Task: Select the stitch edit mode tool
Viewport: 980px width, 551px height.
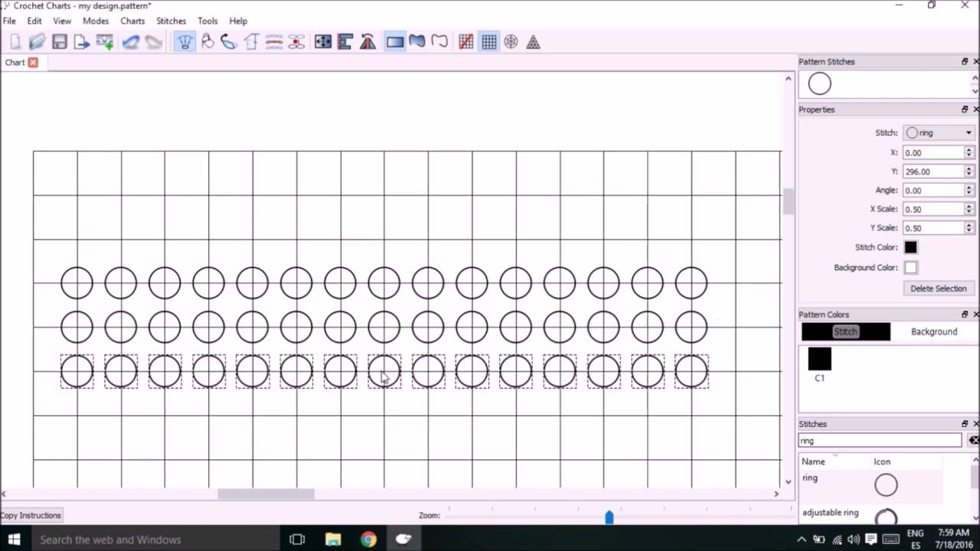Action: [x=185, y=41]
